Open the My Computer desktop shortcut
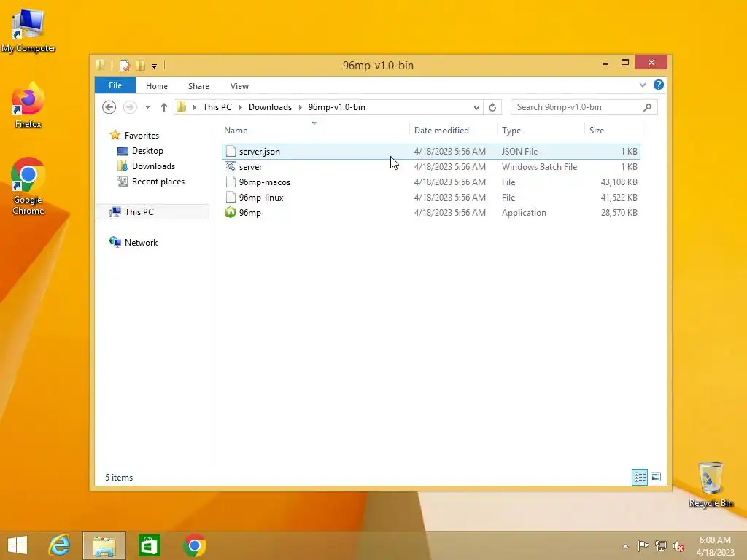This screenshot has width=747, height=560. (x=28, y=29)
